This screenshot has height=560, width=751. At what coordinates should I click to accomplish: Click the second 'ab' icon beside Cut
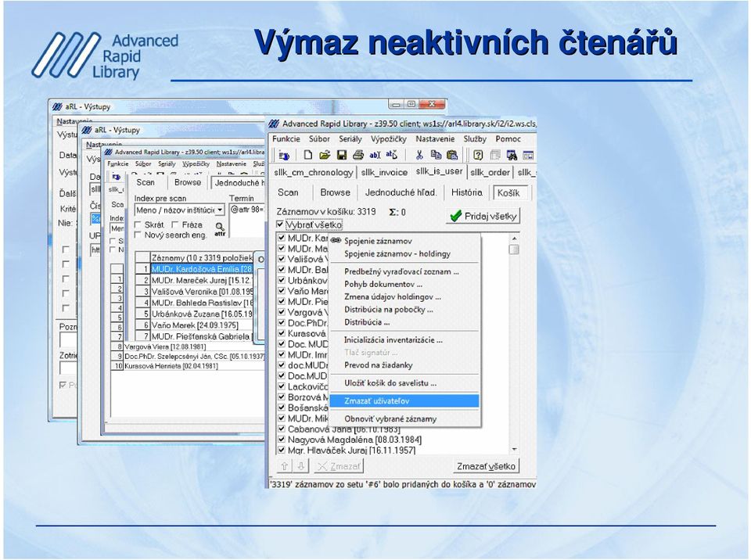[392, 155]
